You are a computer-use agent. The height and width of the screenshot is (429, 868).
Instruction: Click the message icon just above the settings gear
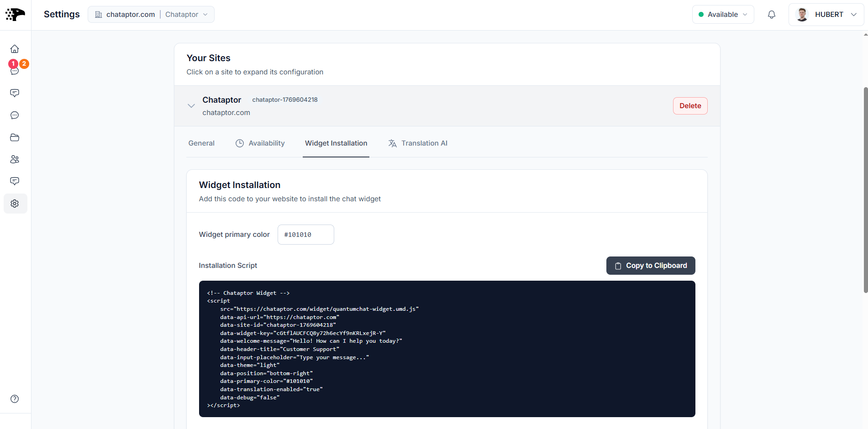tap(15, 181)
